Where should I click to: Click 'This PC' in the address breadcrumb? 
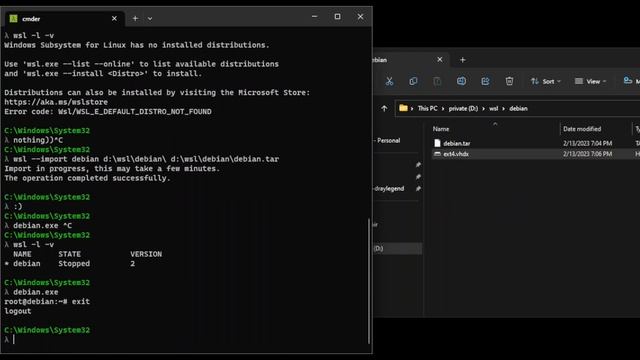[x=427, y=109]
